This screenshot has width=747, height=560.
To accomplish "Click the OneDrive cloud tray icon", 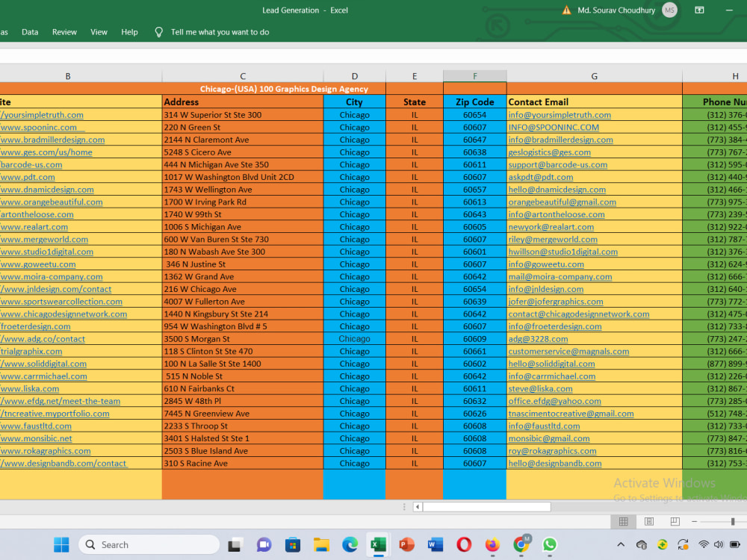I will tap(641, 544).
